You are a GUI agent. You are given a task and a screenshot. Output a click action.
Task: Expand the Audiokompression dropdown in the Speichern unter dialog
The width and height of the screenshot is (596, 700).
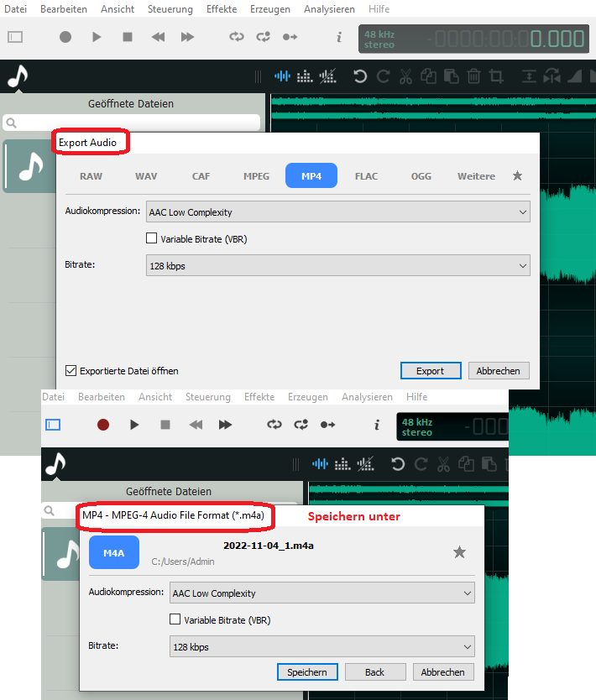point(322,593)
